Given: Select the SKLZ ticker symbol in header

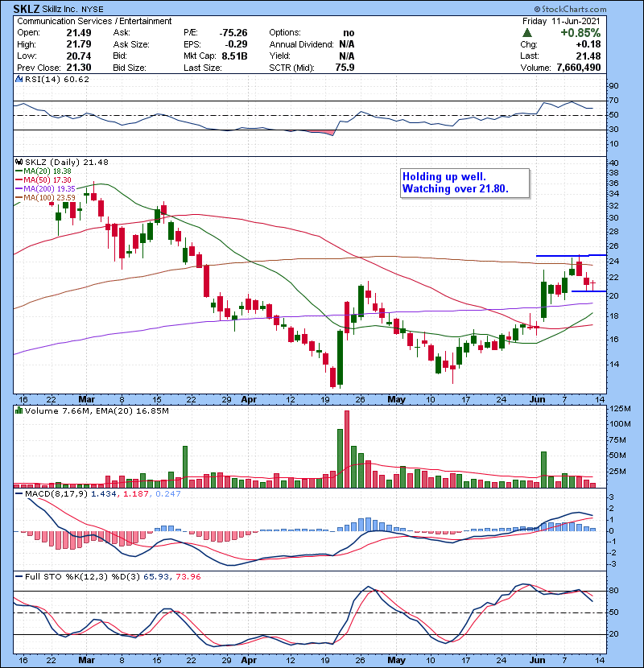Looking at the screenshot, I should (27, 9).
